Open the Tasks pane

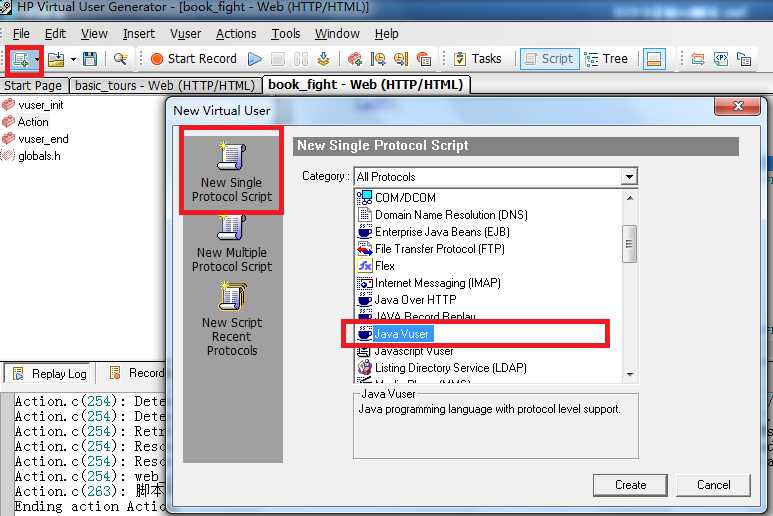477,59
